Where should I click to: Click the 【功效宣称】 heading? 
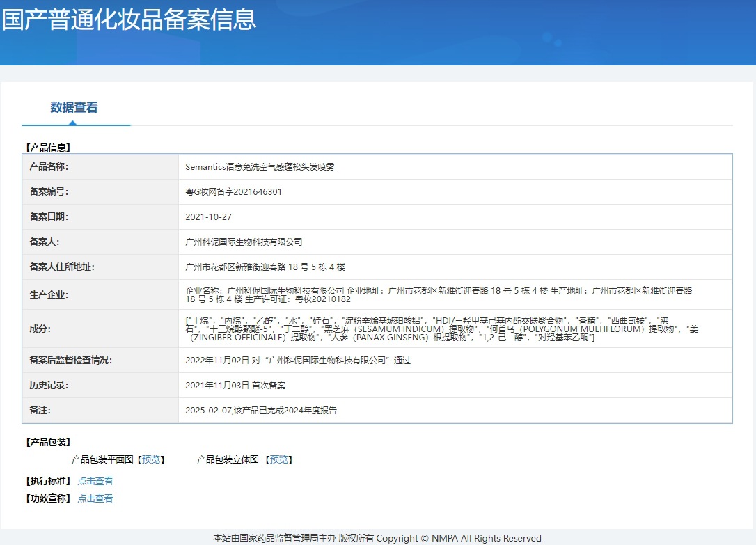[48, 498]
